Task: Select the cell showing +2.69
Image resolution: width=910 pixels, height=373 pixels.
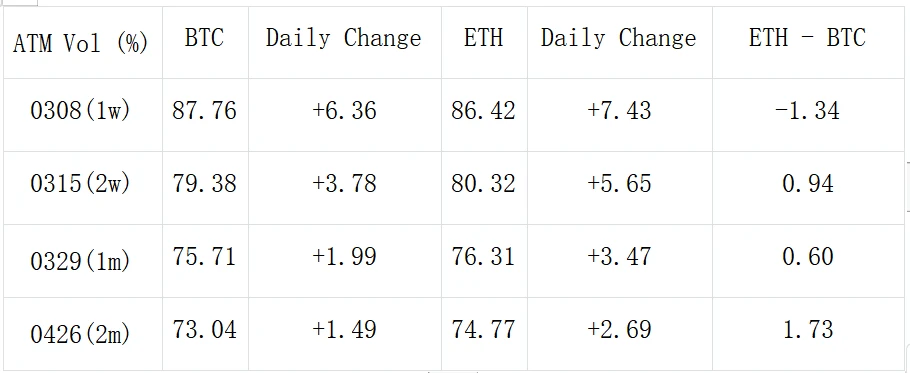Action: tap(620, 334)
